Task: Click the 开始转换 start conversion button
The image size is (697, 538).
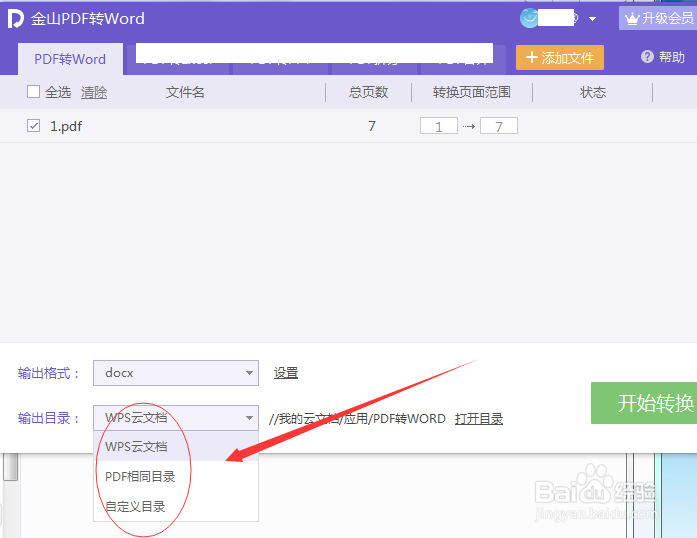Action: (x=644, y=403)
